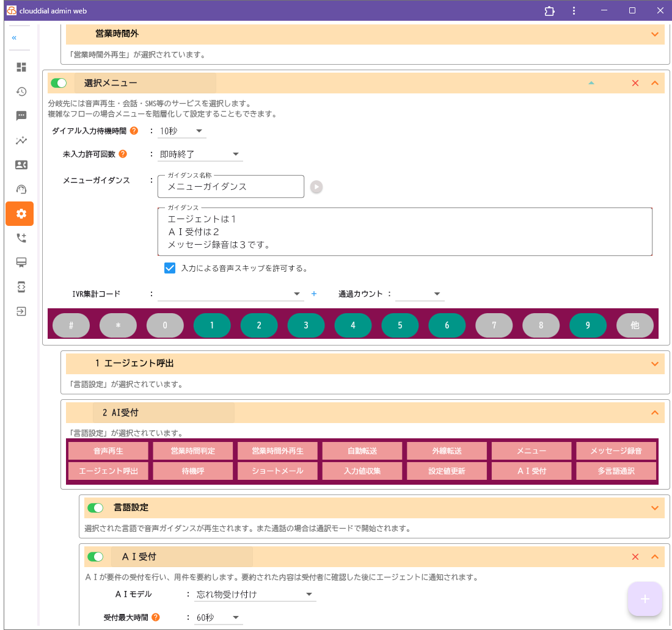Image resolution: width=672 pixels, height=630 pixels.
Task: Open the add-call phone icon
Action: 20,238
